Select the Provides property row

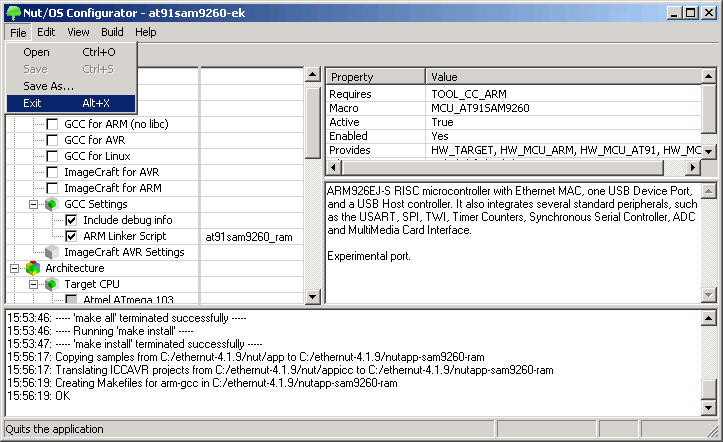pos(514,150)
